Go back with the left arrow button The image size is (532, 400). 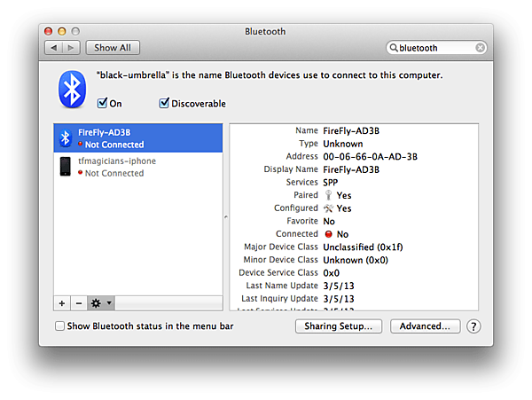point(55,48)
